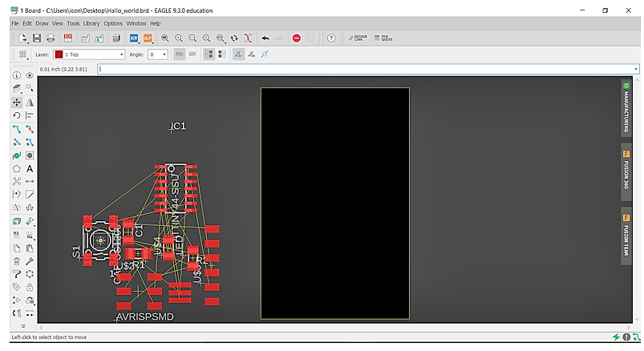Open the PCB Quote button
This screenshot has height=351, width=644.
[383, 38]
